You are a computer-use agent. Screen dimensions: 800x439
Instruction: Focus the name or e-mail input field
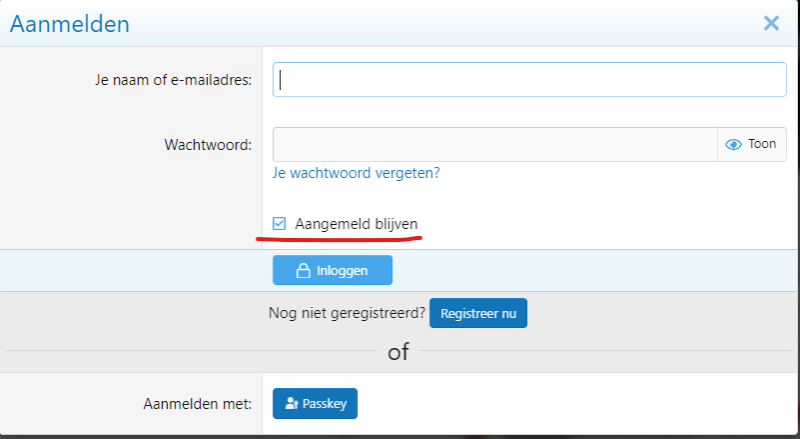point(530,80)
